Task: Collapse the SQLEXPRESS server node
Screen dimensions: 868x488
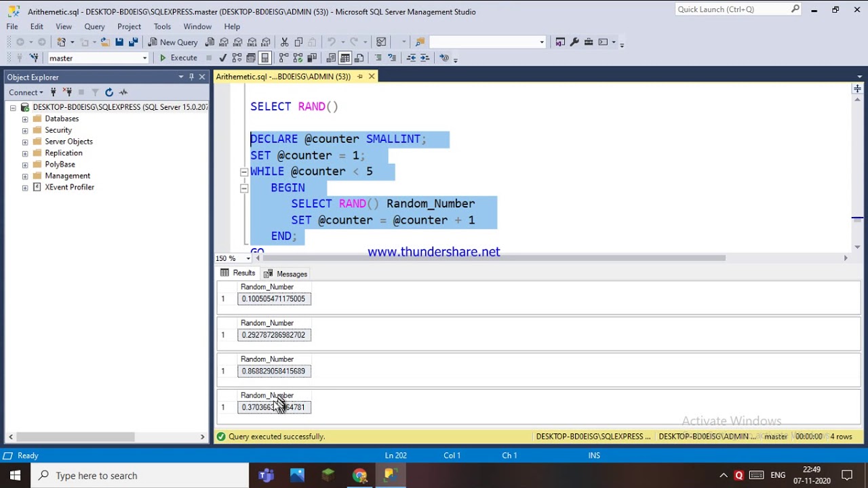Action: coord(12,107)
